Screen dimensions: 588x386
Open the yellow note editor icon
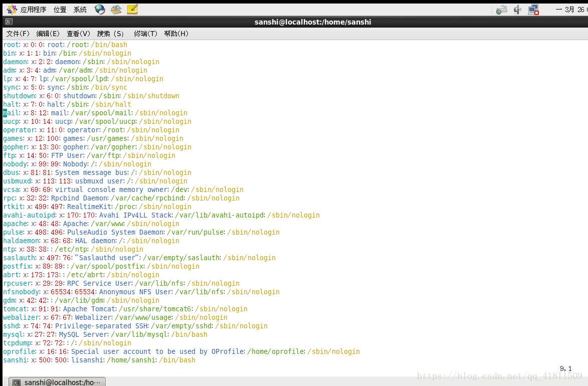(132, 10)
